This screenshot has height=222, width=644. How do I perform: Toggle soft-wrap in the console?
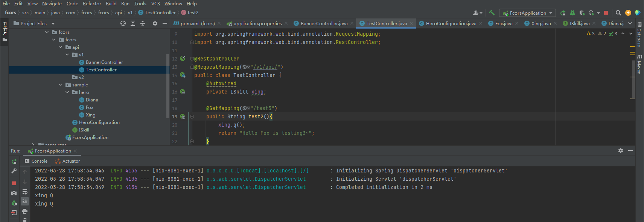pos(25,192)
